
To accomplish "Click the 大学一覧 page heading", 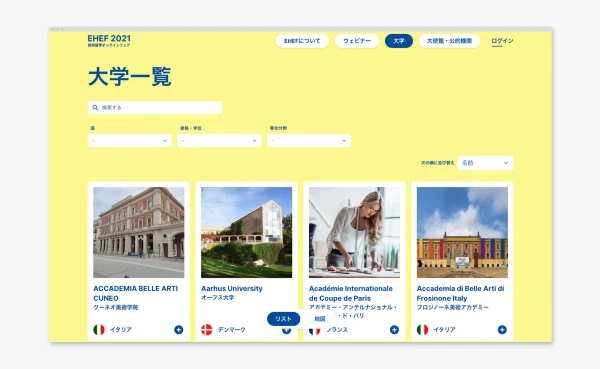I will tap(129, 77).
